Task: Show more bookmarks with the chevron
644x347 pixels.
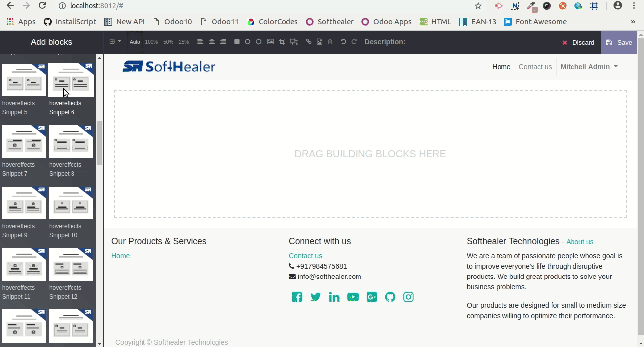Action: pos(633,22)
